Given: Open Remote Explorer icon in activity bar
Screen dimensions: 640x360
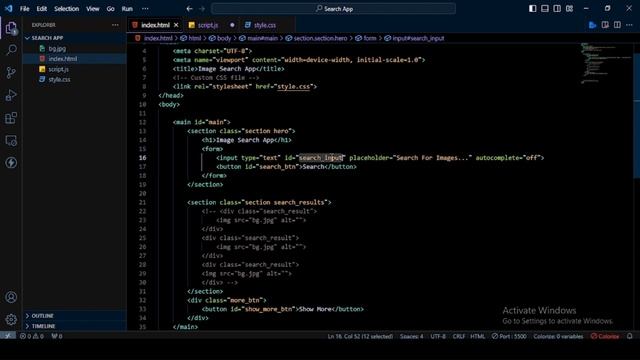Looking at the screenshot, I should [x=11, y=140].
